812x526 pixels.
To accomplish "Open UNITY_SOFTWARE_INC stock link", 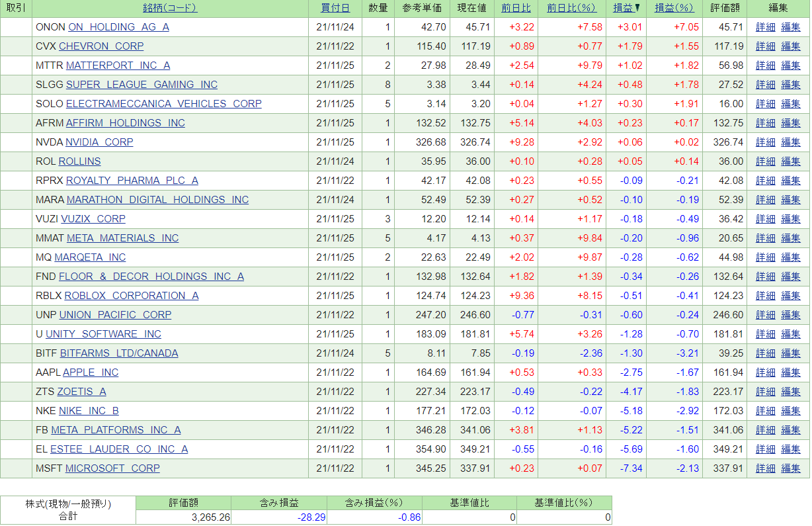I will tap(103, 334).
